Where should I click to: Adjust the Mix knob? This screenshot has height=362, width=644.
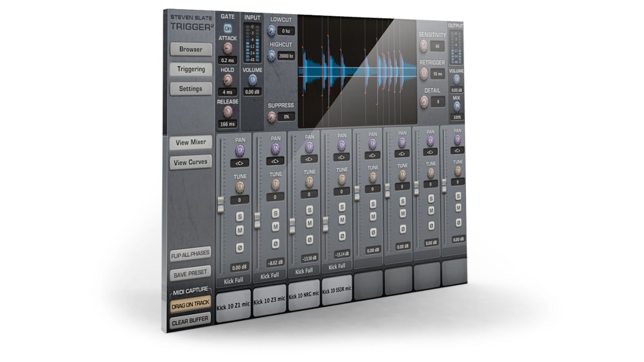pos(457,106)
